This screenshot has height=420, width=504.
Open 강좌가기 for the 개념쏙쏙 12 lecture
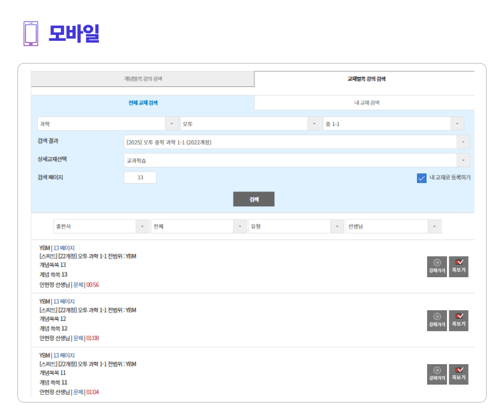(x=437, y=320)
